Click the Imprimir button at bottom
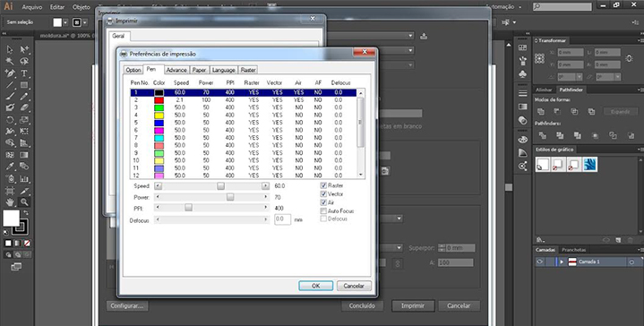 point(412,306)
